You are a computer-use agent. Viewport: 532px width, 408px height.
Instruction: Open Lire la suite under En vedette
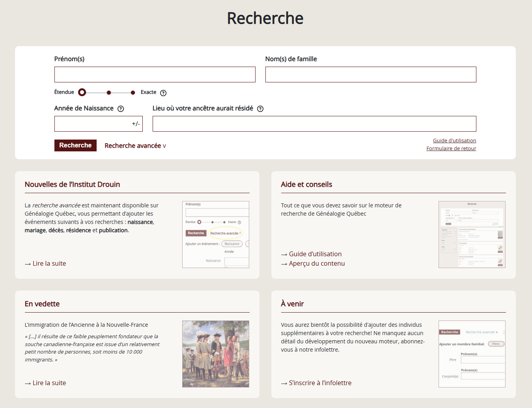pyautogui.click(x=49, y=383)
